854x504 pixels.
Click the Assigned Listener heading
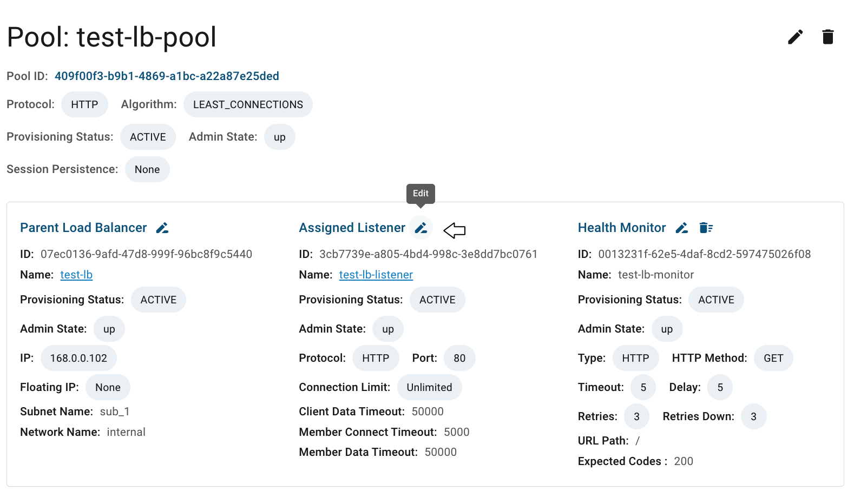tap(352, 228)
